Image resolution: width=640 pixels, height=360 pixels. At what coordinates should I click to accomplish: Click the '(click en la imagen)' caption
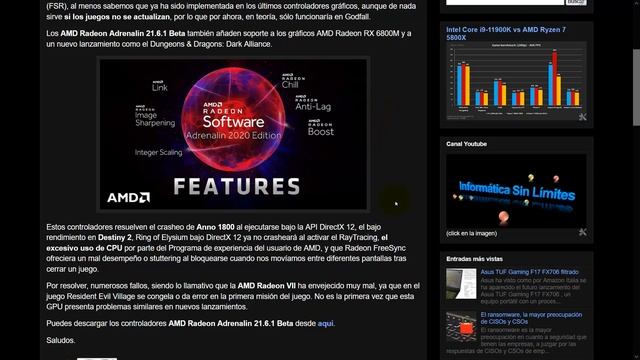point(471,233)
